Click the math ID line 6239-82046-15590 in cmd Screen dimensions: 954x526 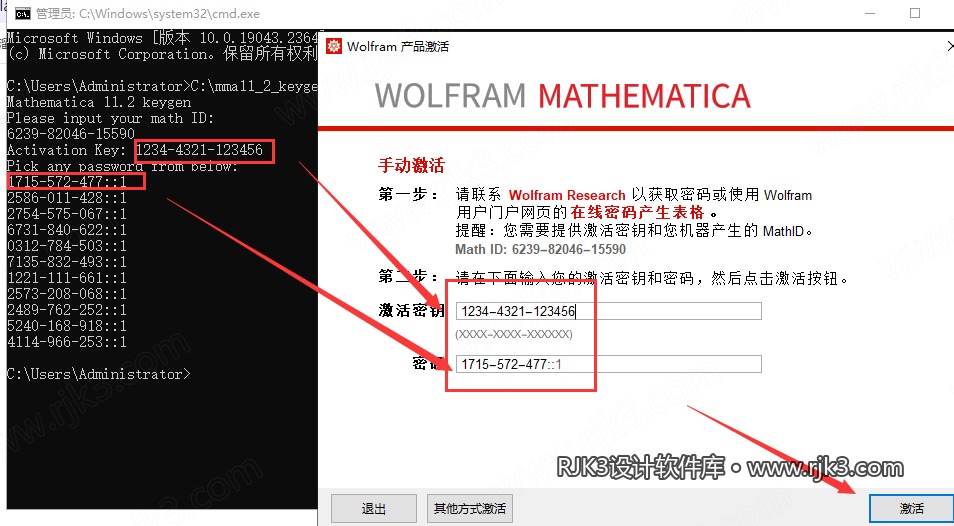[71, 133]
